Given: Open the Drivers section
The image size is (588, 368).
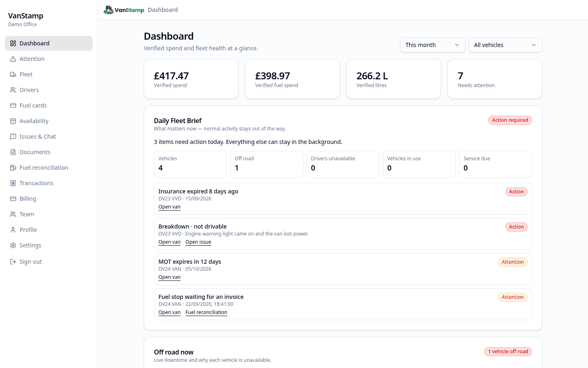Looking at the screenshot, I should pos(49,90).
